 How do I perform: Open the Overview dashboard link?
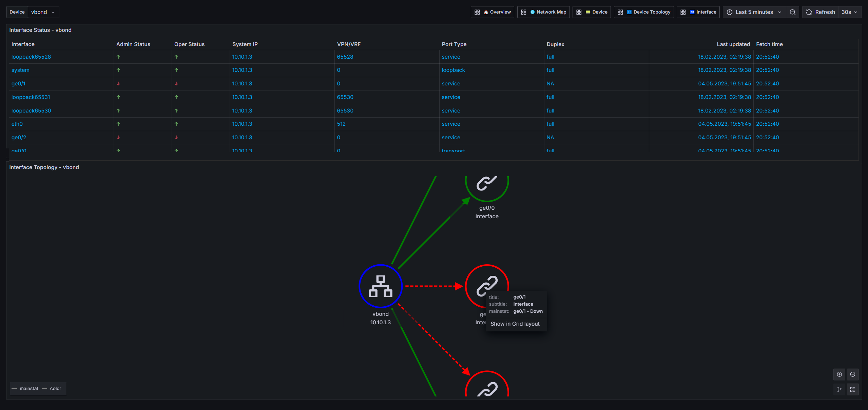pos(493,12)
